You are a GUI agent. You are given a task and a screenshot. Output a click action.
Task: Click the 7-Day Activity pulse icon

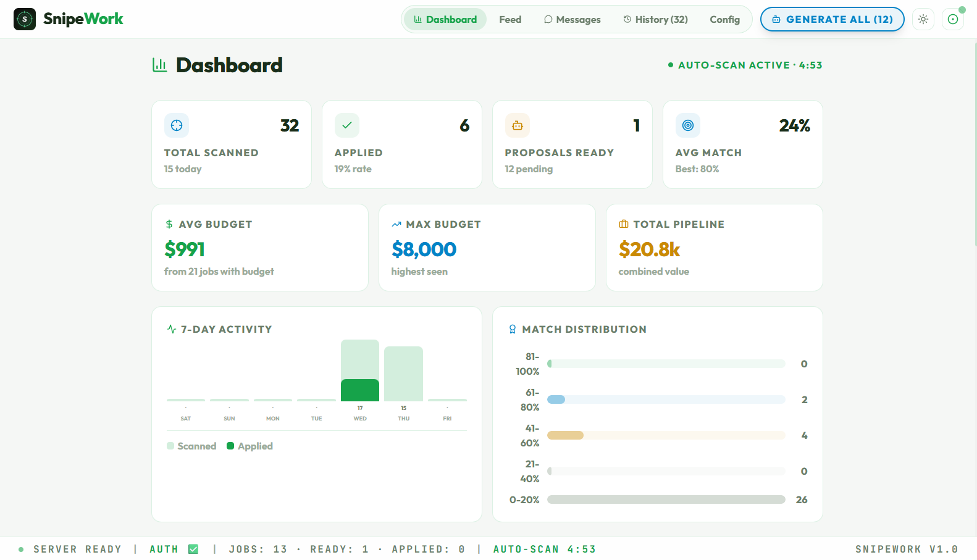pos(172,329)
